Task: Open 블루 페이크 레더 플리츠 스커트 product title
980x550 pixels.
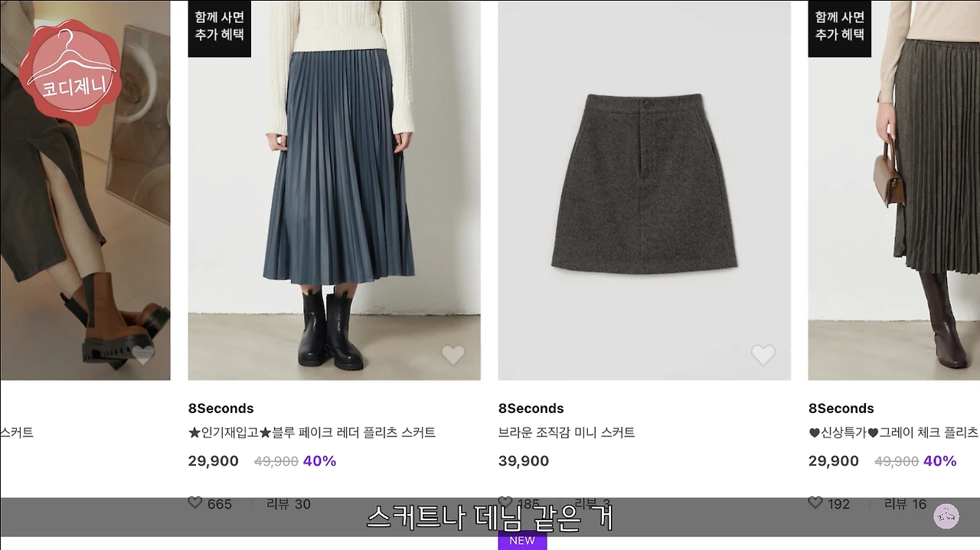Action: [312, 433]
